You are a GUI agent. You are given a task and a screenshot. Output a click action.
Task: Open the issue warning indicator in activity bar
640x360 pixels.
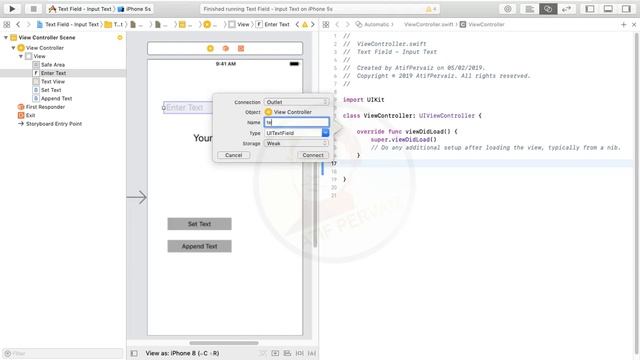(x=431, y=9)
